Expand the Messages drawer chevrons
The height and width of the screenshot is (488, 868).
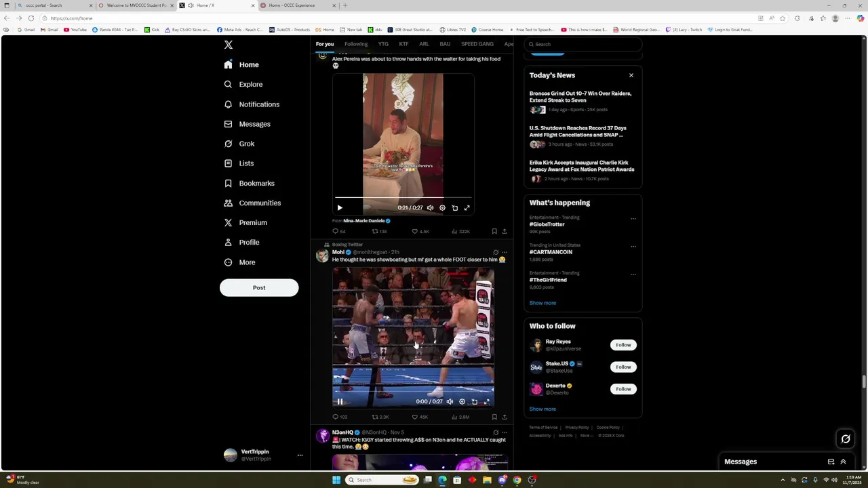coord(843,462)
